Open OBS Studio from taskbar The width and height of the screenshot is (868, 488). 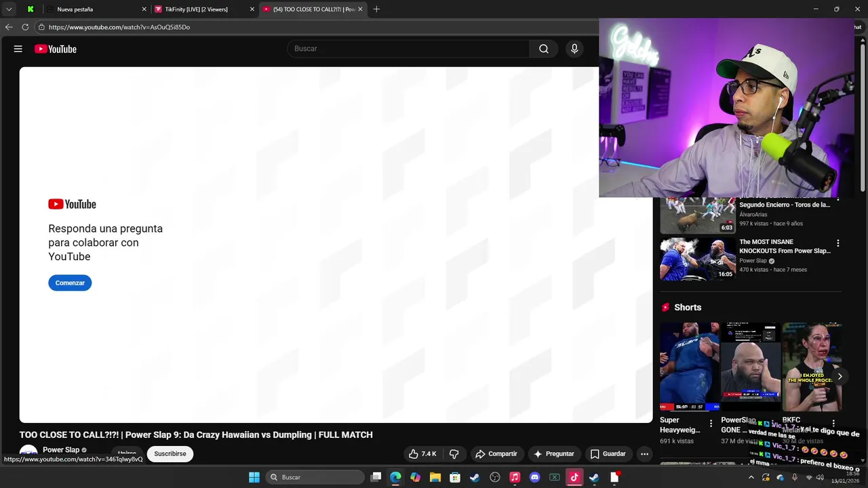(495, 477)
